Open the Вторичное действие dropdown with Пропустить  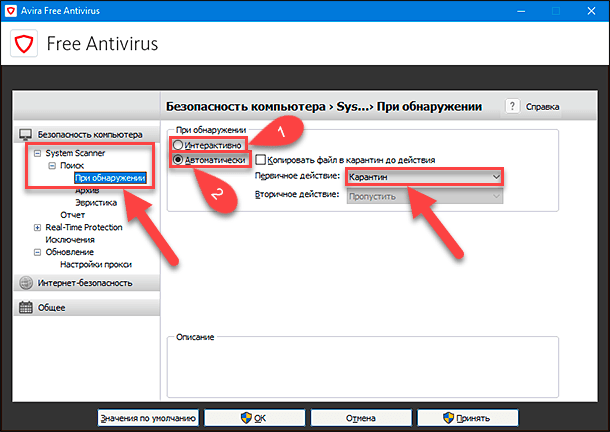pos(424,196)
